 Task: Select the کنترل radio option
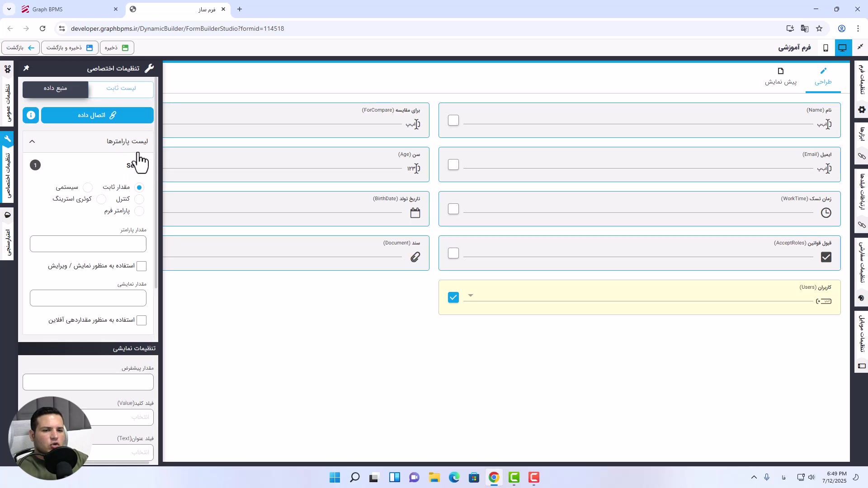click(x=139, y=199)
